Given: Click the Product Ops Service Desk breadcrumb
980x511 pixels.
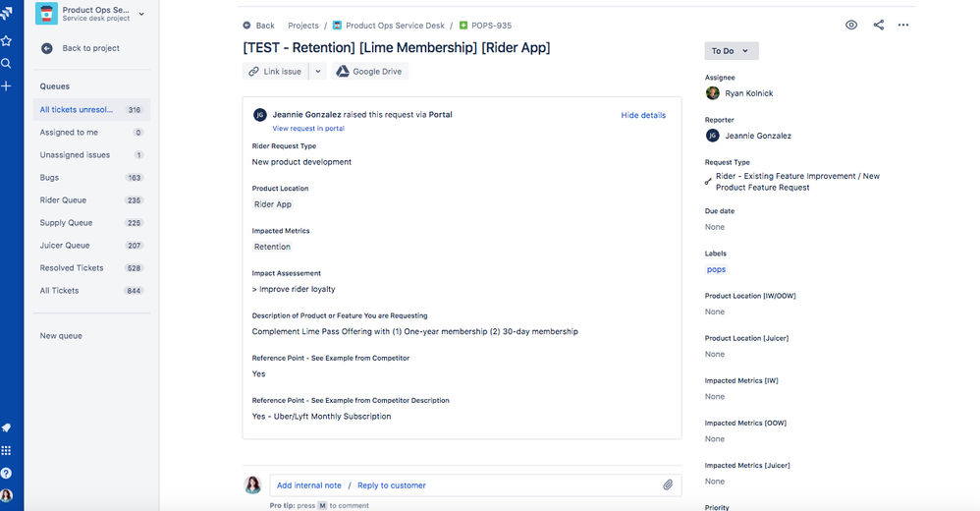Looking at the screenshot, I should pos(395,26).
